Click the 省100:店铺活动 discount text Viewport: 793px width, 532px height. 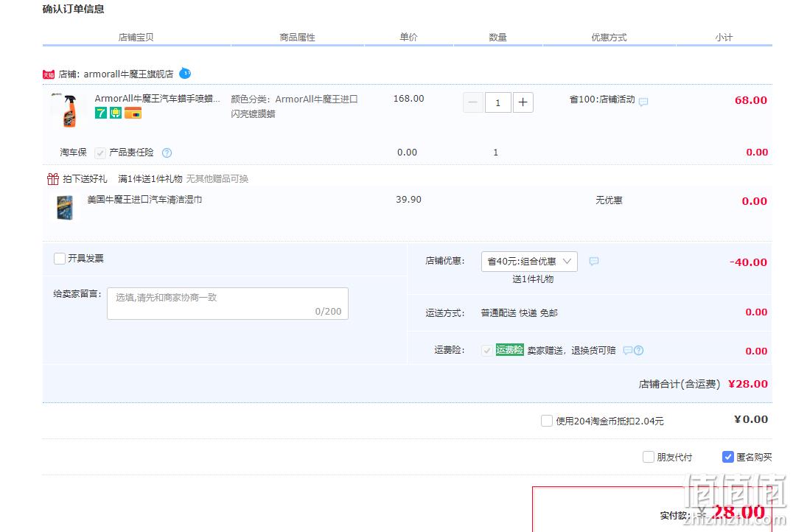[602, 99]
